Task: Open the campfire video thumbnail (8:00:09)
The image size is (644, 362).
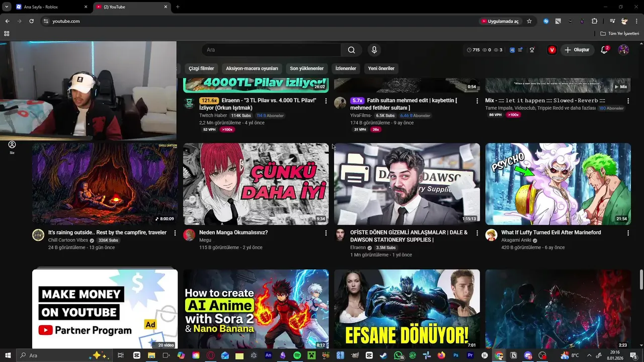Action: 105,184
